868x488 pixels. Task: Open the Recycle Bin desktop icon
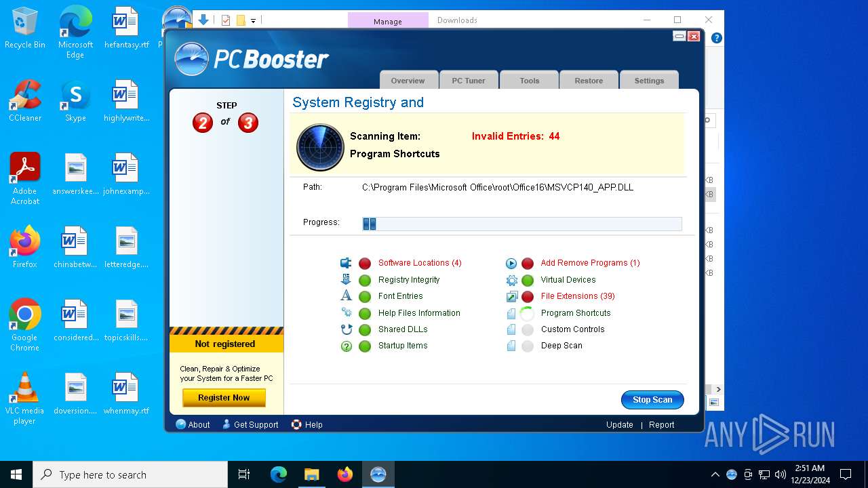click(x=25, y=28)
